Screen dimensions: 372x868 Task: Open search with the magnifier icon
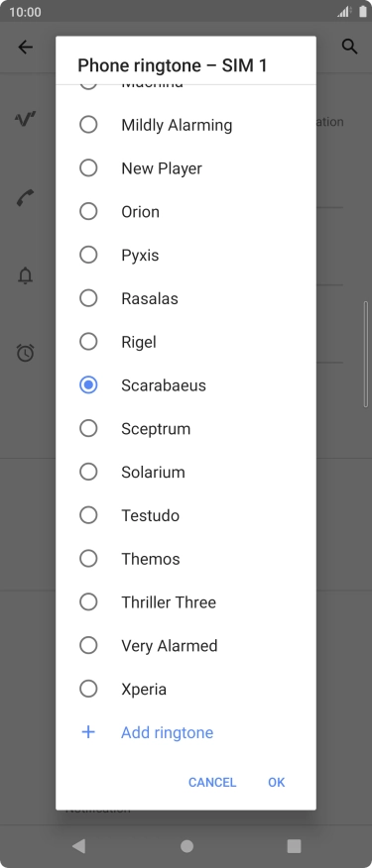tap(349, 47)
